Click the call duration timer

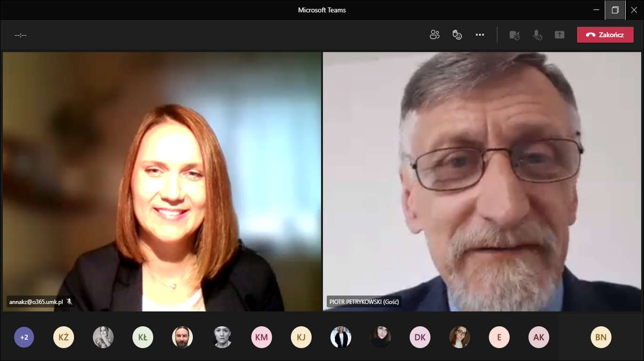point(21,35)
